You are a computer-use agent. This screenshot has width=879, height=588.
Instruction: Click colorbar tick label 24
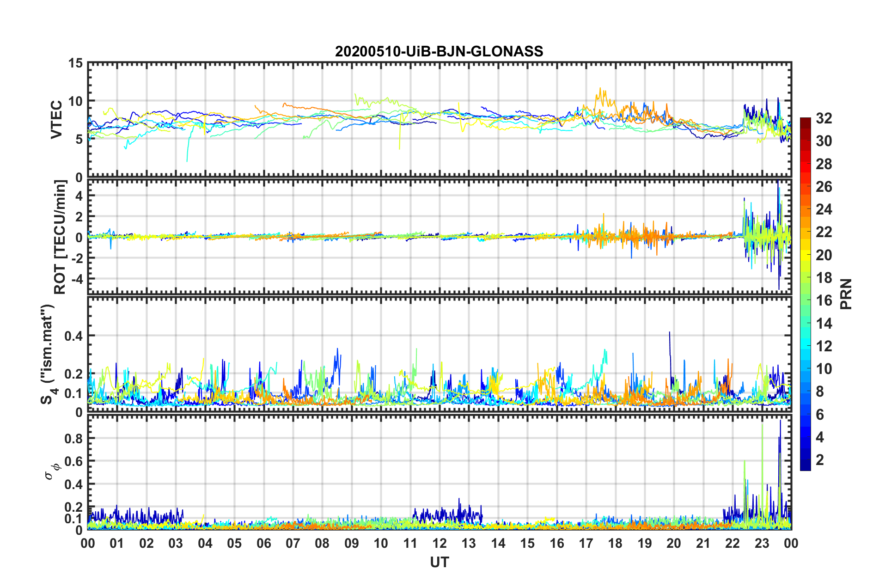coord(824,209)
